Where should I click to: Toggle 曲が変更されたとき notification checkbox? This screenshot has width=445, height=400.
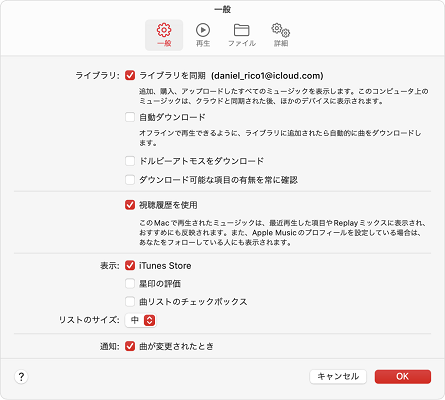click(130, 346)
